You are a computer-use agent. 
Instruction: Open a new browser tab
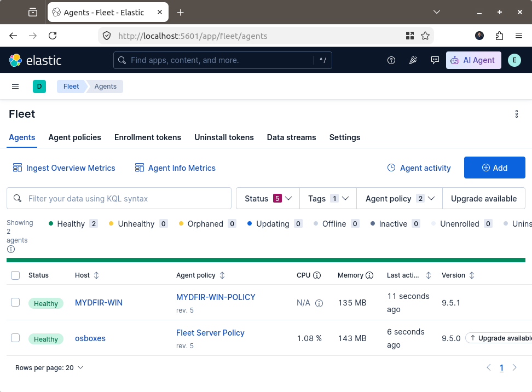pyautogui.click(x=181, y=13)
